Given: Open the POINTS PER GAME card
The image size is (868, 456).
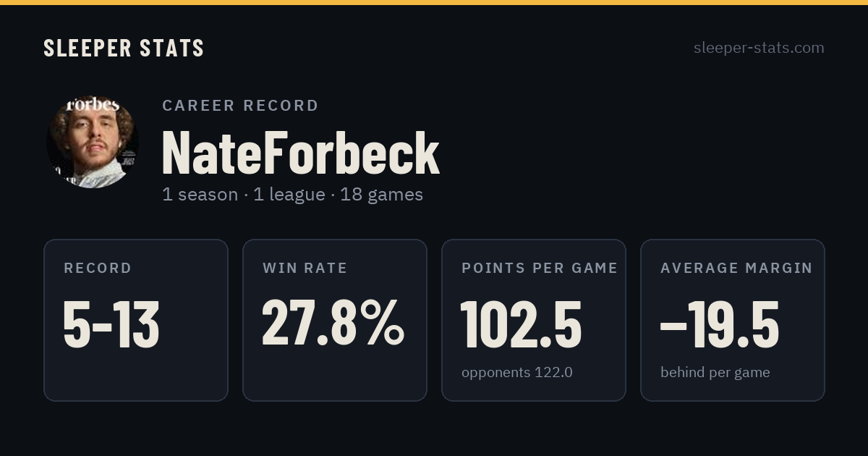Looking at the screenshot, I should pyautogui.click(x=534, y=320).
